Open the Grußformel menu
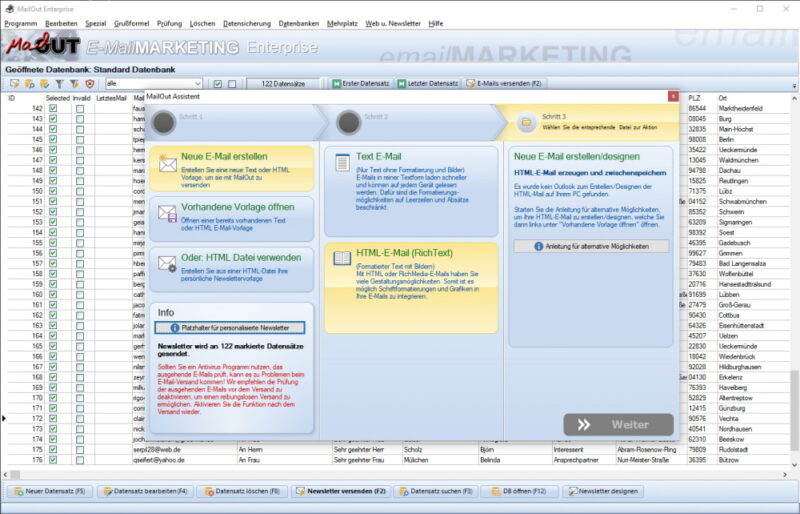This screenshot has height=514, width=800. [x=132, y=23]
